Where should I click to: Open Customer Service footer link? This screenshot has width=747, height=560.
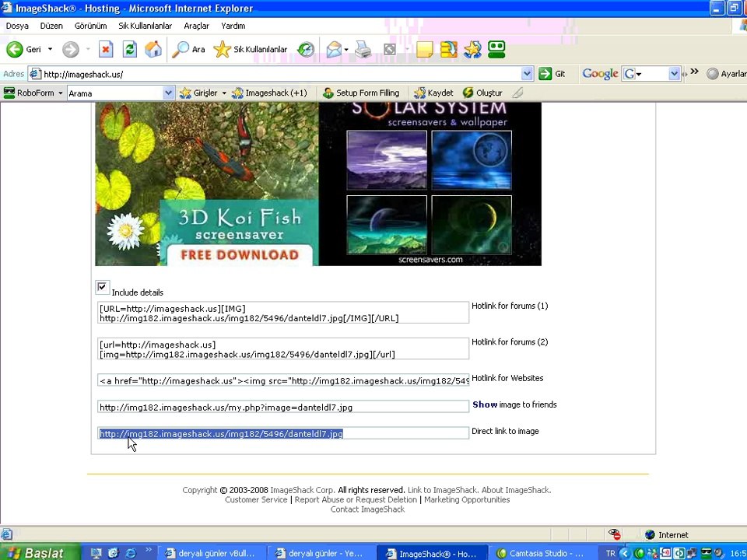coord(256,499)
